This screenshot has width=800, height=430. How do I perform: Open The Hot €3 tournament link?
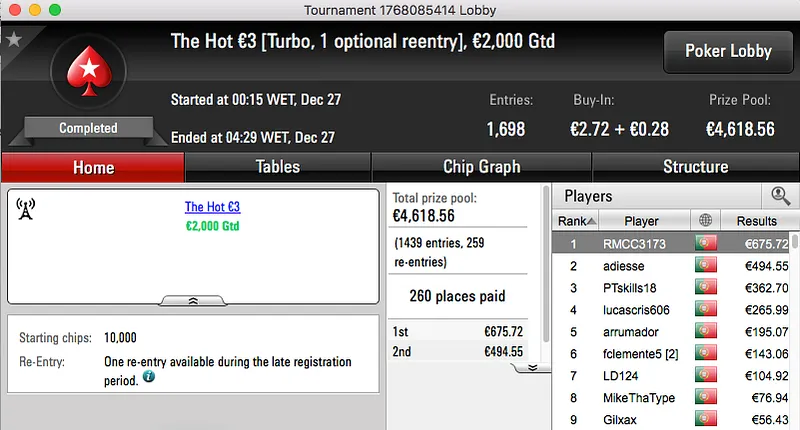[212, 207]
